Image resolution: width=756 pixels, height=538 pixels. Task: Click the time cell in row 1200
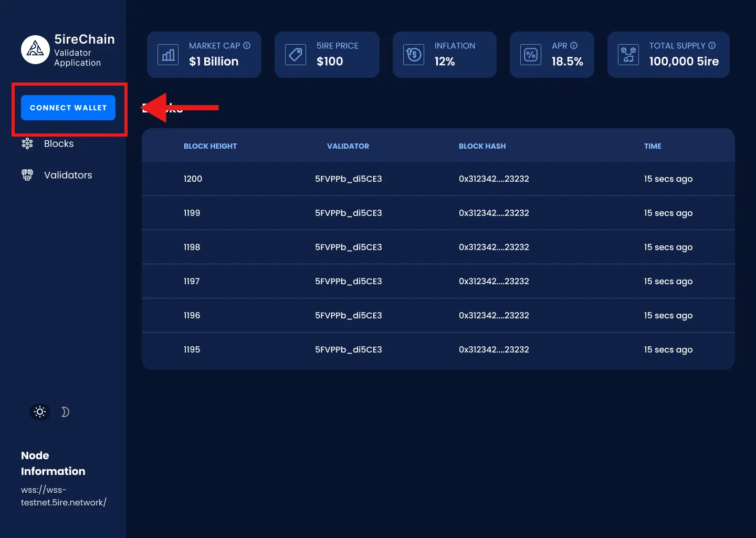point(668,179)
